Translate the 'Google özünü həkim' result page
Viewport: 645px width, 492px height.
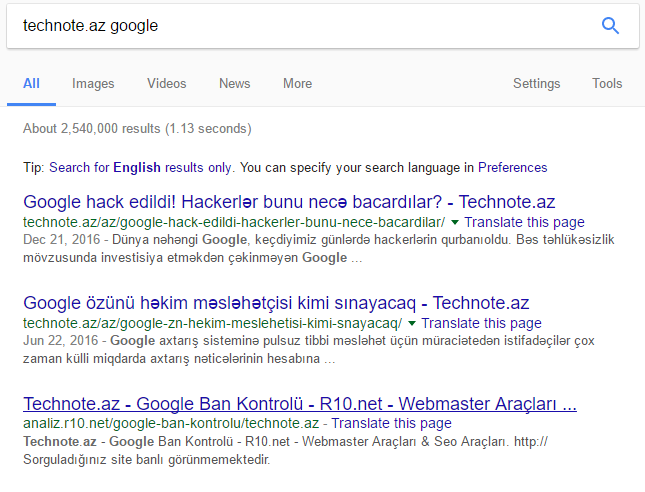click(x=481, y=324)
